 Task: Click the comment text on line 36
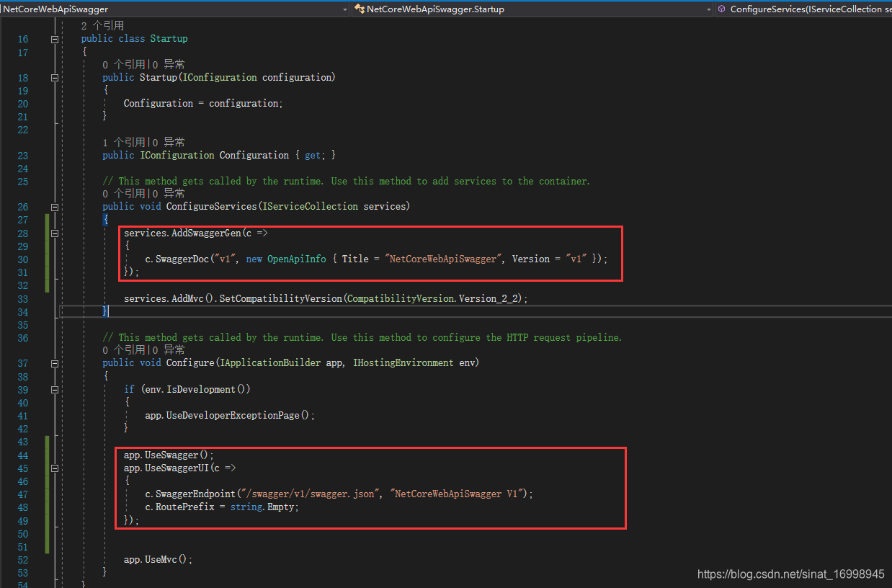tap(362, 337)
